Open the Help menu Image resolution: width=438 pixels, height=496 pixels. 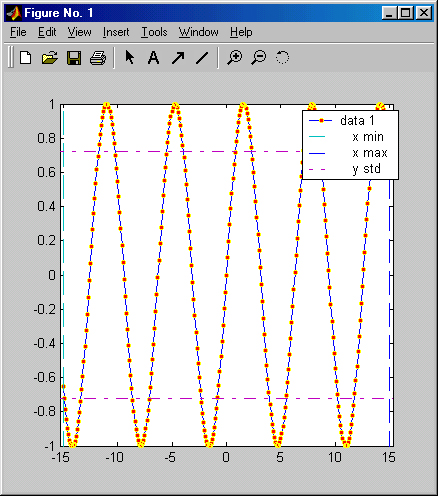(241, 32)
